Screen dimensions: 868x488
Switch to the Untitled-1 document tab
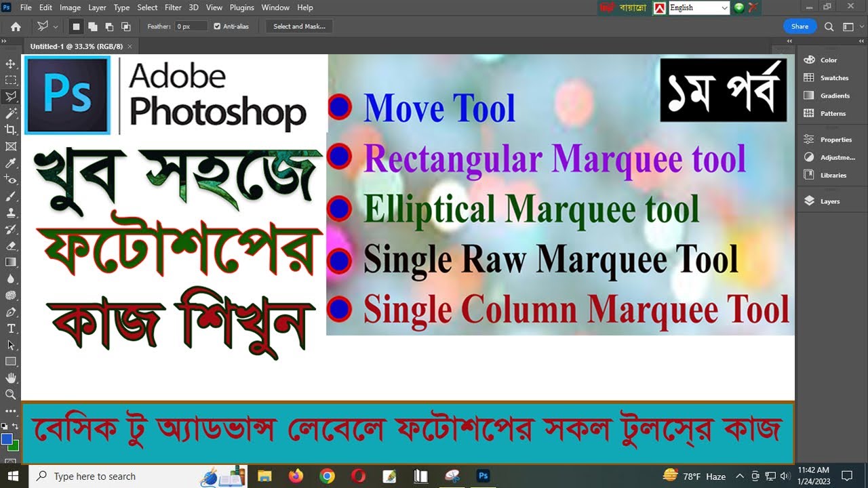77,46
